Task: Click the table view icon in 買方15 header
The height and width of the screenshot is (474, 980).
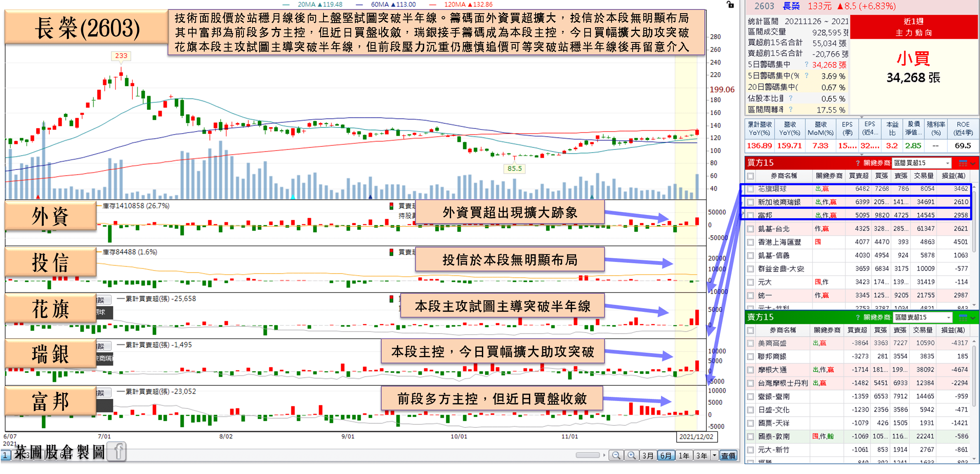Action: coord(963,163)
